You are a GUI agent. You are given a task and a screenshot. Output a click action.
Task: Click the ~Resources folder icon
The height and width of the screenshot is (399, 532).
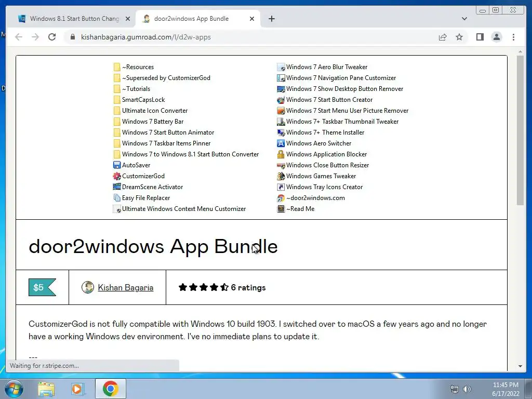coord(117,67)
